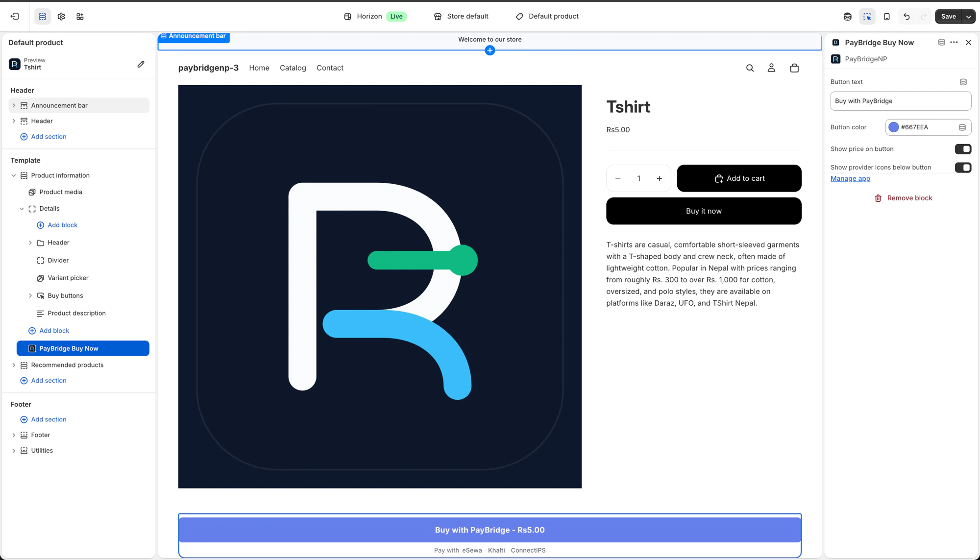
Task: Add block inside Details group
Action: pos(57,225)
